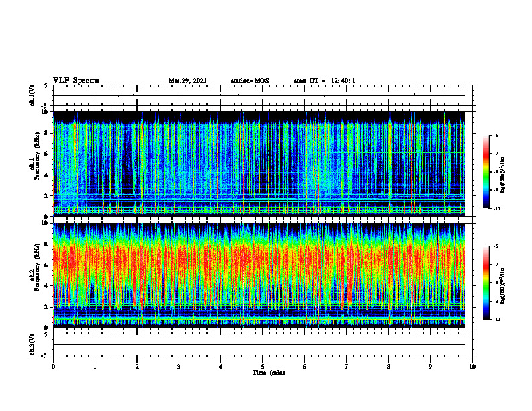532x411 pixels.
Task: Click the "ch.1(V)" vertical axis label
Action: (x=32, y=95)
